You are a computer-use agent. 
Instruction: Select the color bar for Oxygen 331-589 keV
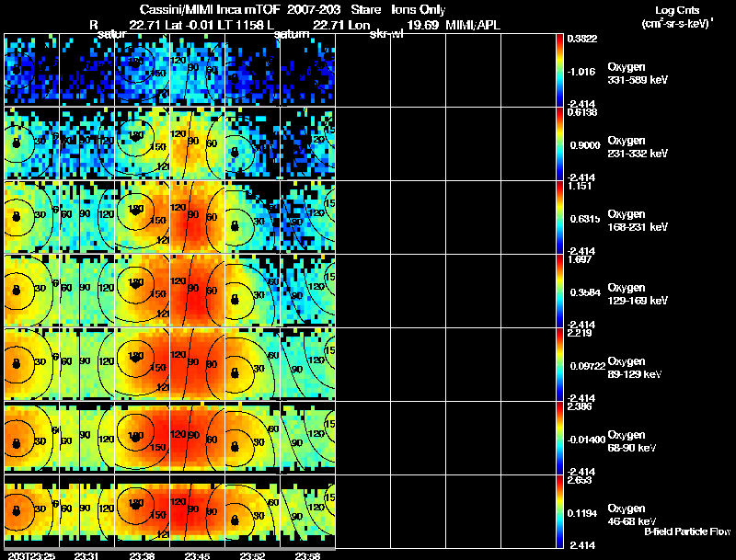click(x=559, y=70)
